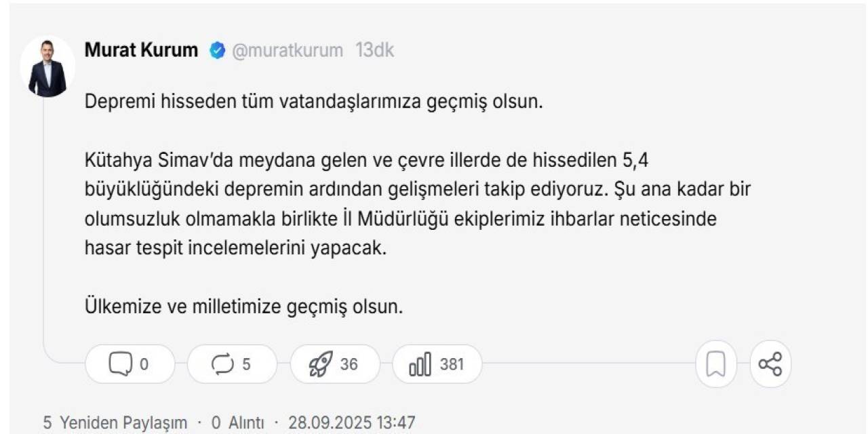Open Murat Kurum's profile picture

[x=47, y=64]
